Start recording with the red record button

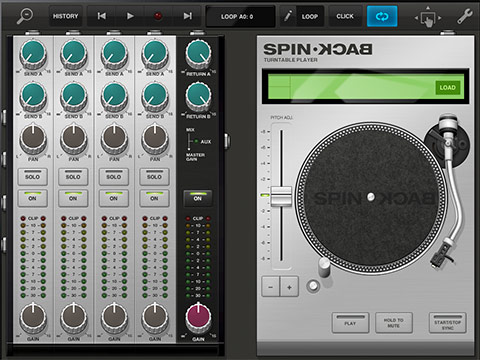coord(158,16)
